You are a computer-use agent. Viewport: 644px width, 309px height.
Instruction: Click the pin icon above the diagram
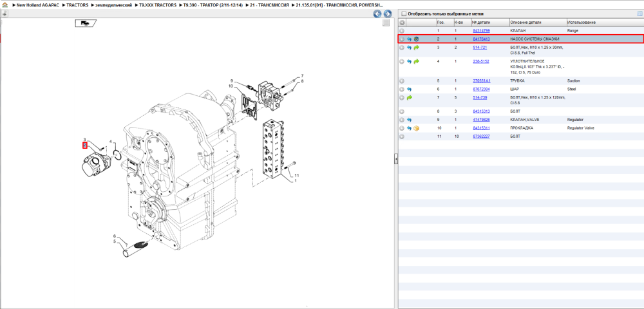coord(5,14)
